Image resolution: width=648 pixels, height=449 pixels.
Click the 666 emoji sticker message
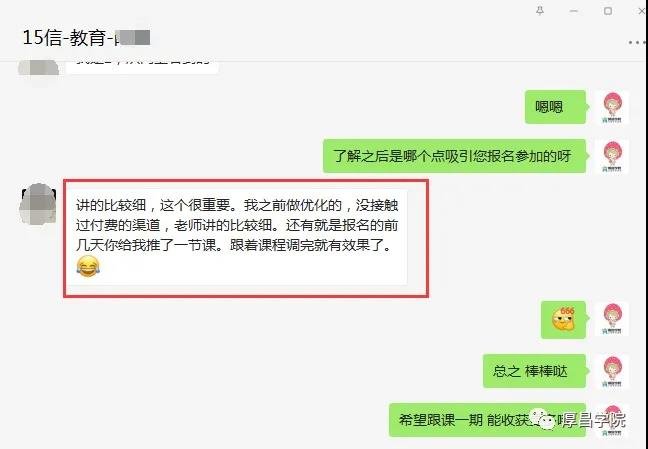pyautogui.click(x=563, y=320)
